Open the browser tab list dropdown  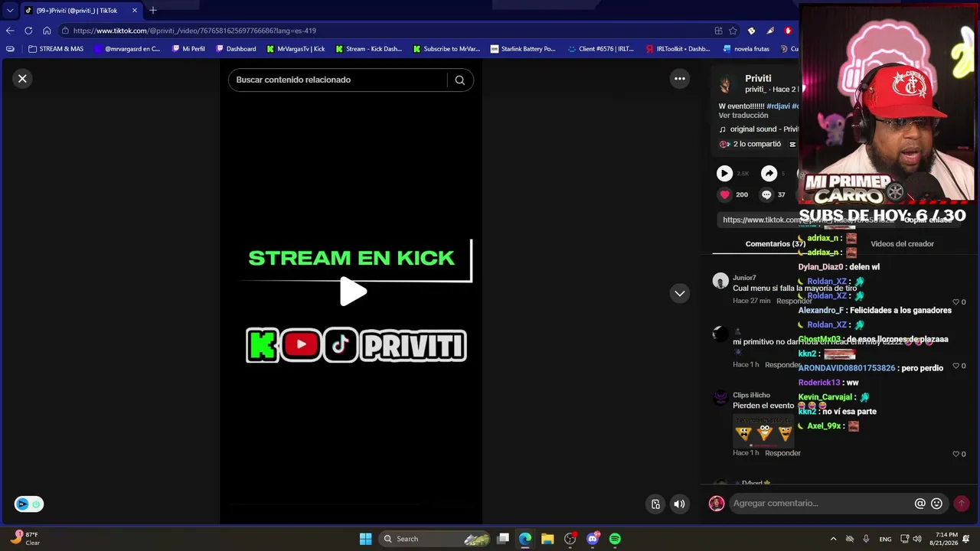coord(10,11)
